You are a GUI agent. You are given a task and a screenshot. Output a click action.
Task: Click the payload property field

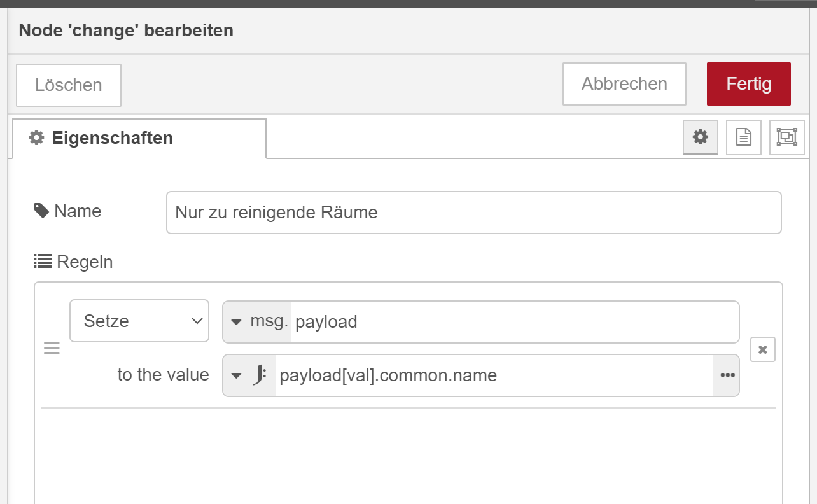[515, 321]
